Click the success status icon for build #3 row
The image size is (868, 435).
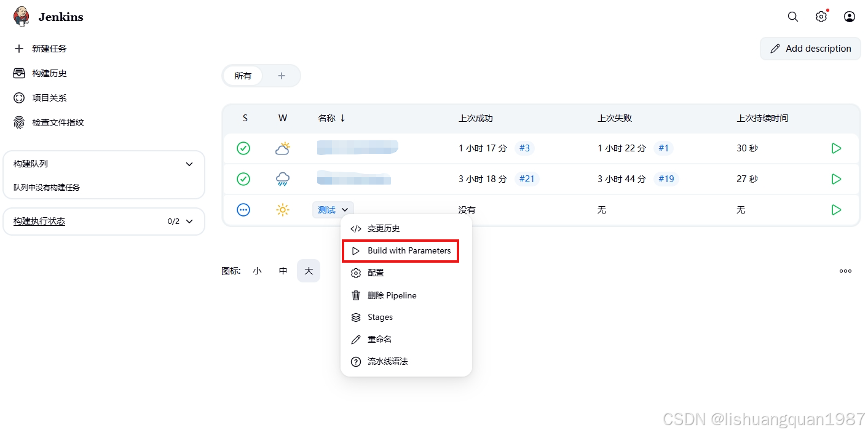pos(243,148)
